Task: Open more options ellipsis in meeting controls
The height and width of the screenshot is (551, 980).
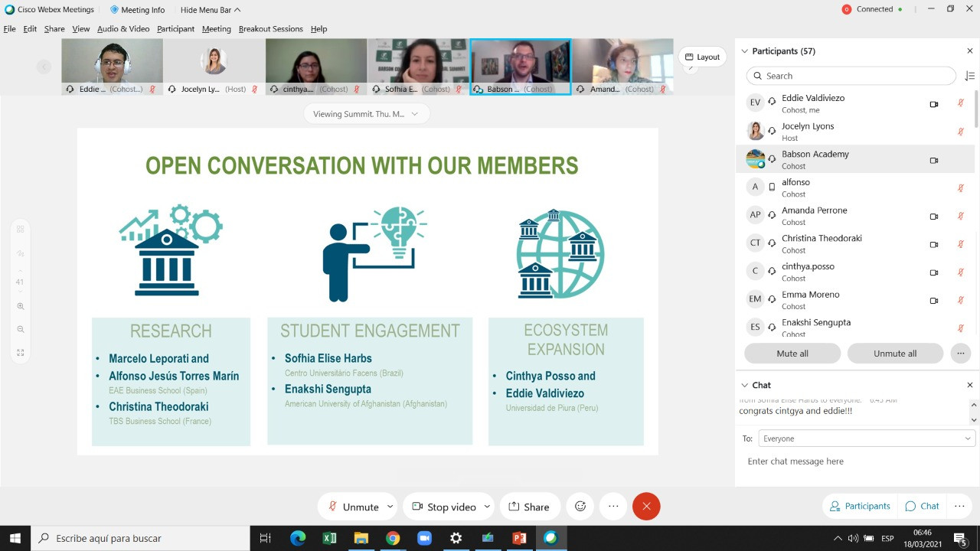Action: pyautogui.click(x=613, y=507)
